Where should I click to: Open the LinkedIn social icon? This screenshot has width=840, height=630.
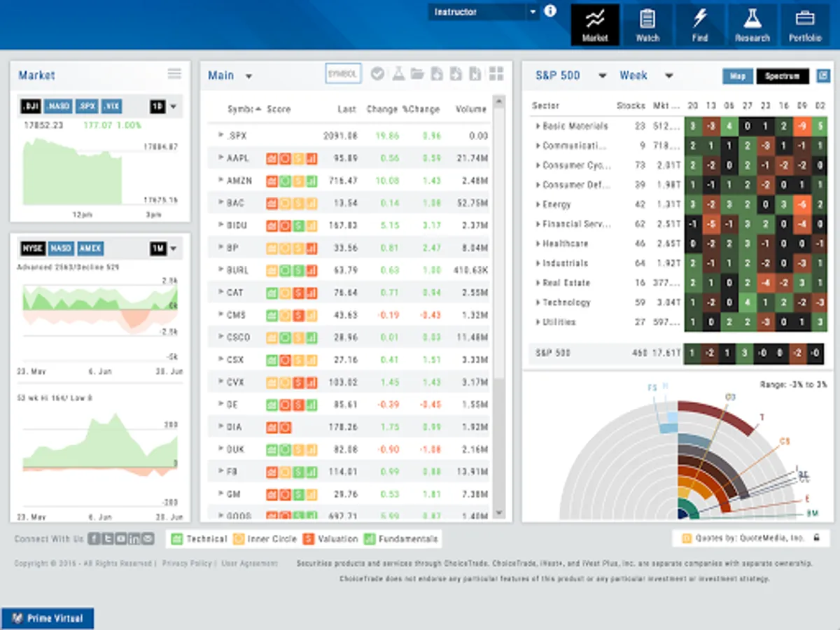(134, 539)
